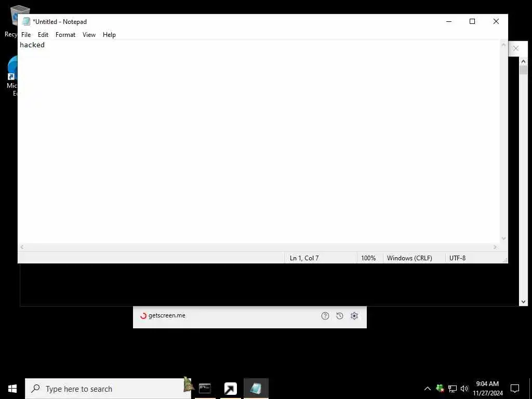Open the notification center icon

coord(515,389)
